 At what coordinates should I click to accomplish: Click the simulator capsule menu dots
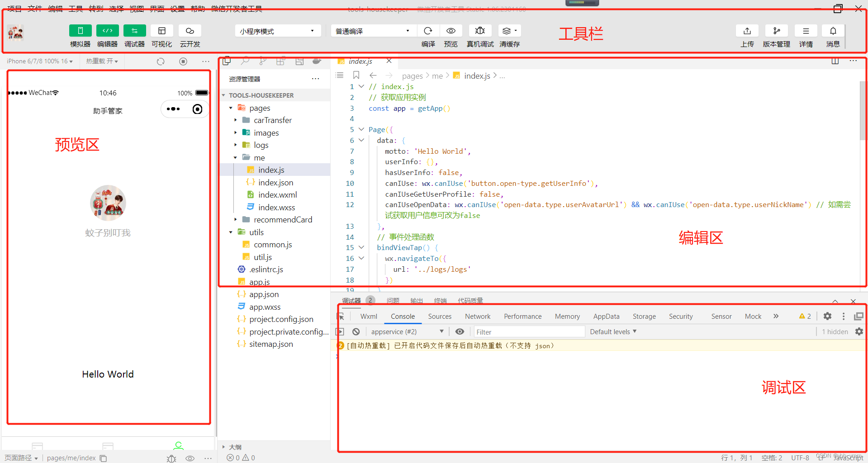pyautogui.click(x=173, y=109)
